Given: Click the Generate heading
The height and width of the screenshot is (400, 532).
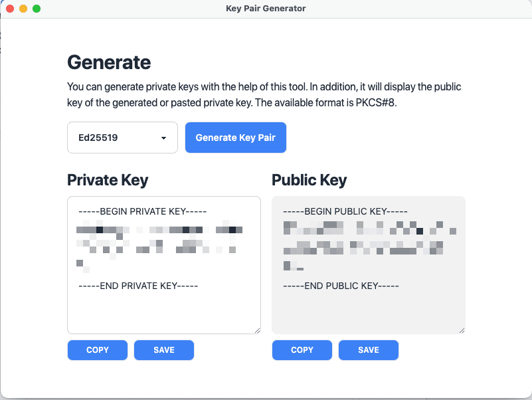Looking at the screenshot, I should (109, 62).
